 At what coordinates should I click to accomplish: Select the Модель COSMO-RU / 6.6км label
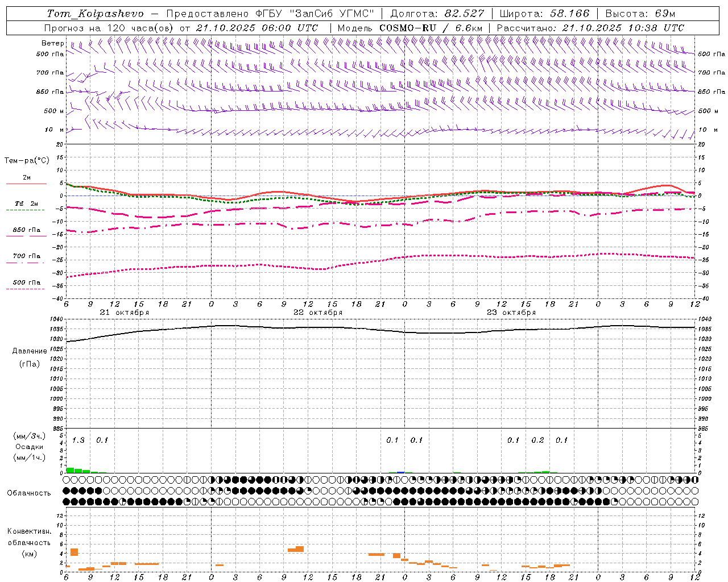coord(409,28)
